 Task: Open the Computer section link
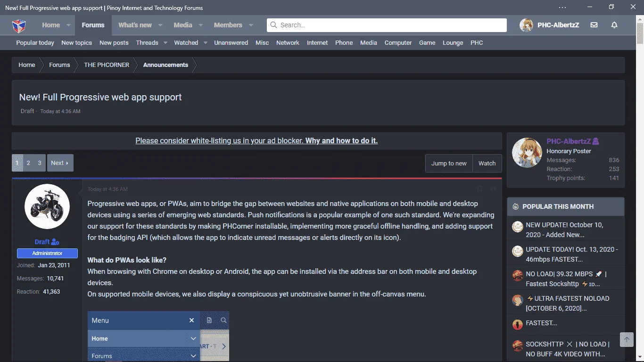(398, 42)
